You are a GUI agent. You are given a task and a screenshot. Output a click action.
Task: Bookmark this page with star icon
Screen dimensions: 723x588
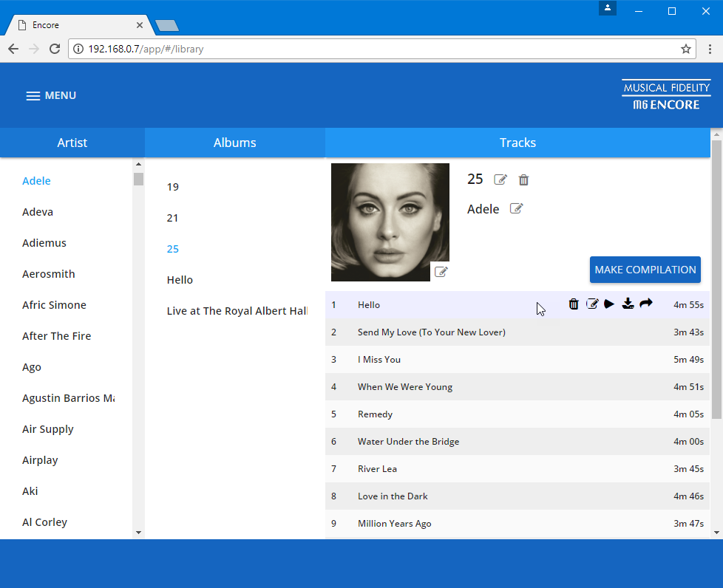tap(685, 49)
